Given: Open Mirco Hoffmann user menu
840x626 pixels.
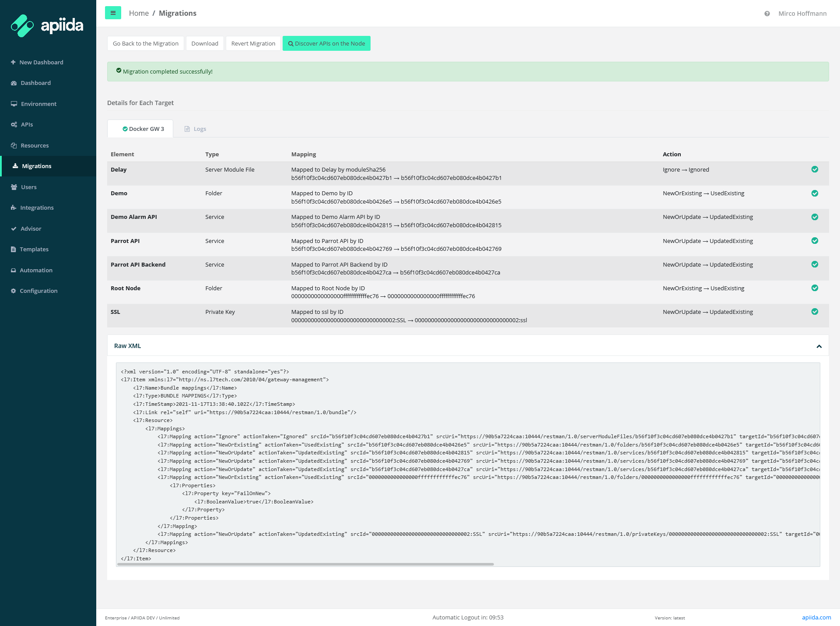Looking at the screenshot, I should pyautogui.click(x=802, y=14).
